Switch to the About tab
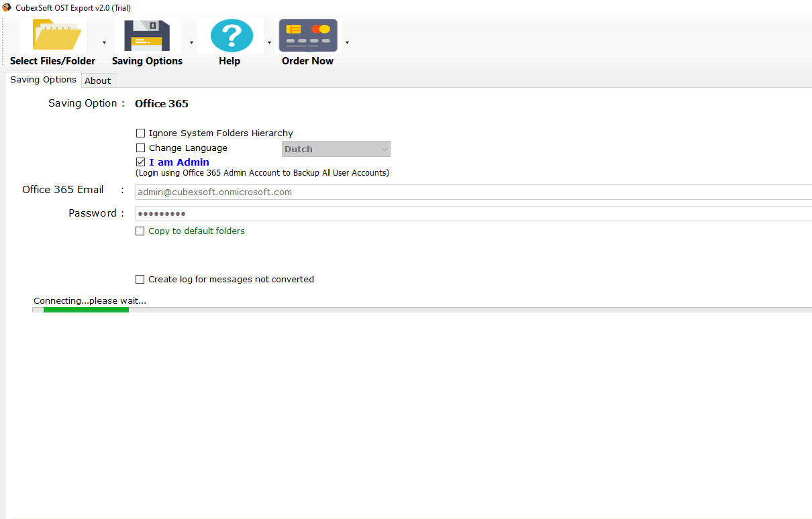This screenshot has width=812, height=519. [x=98, y=80]
